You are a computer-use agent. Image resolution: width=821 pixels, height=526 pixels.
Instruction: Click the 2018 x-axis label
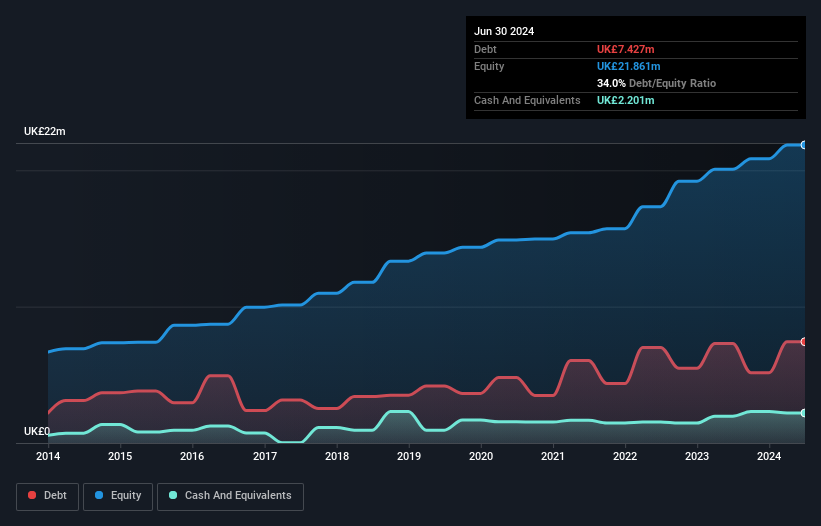tap(337, 456)
